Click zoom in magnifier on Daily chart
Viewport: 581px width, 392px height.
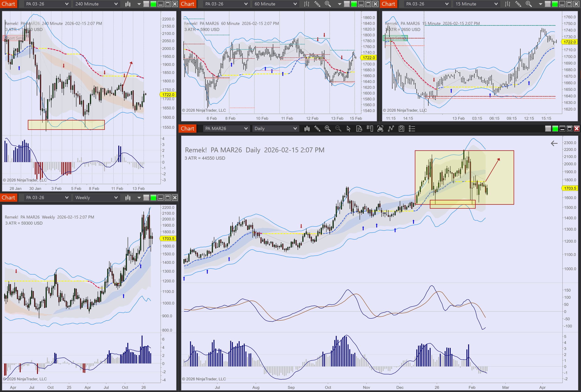327,129
